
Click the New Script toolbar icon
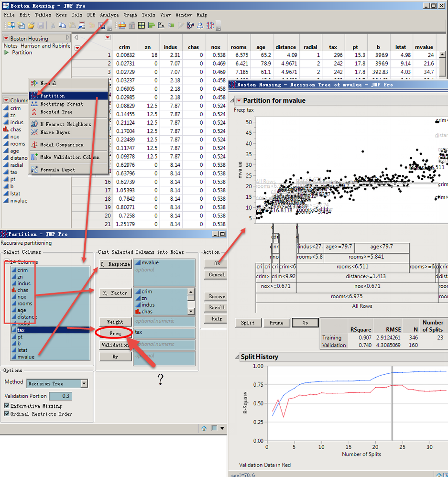21,25
